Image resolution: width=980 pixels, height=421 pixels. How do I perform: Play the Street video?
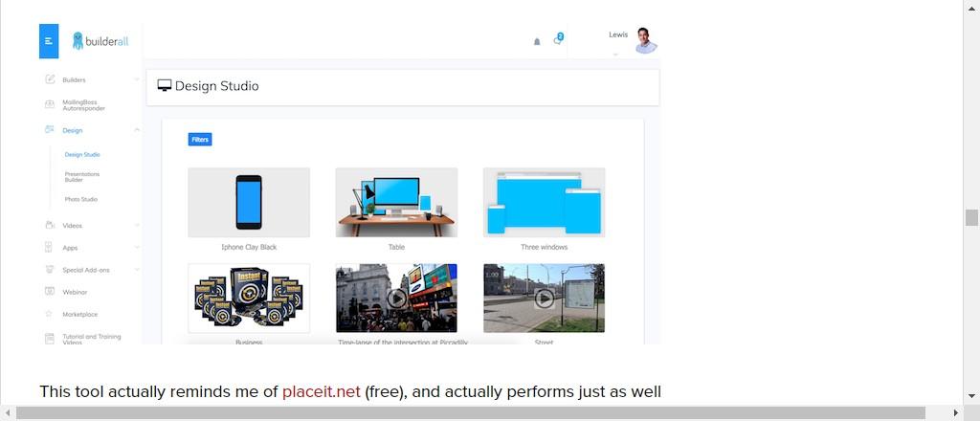click(545, 298)
